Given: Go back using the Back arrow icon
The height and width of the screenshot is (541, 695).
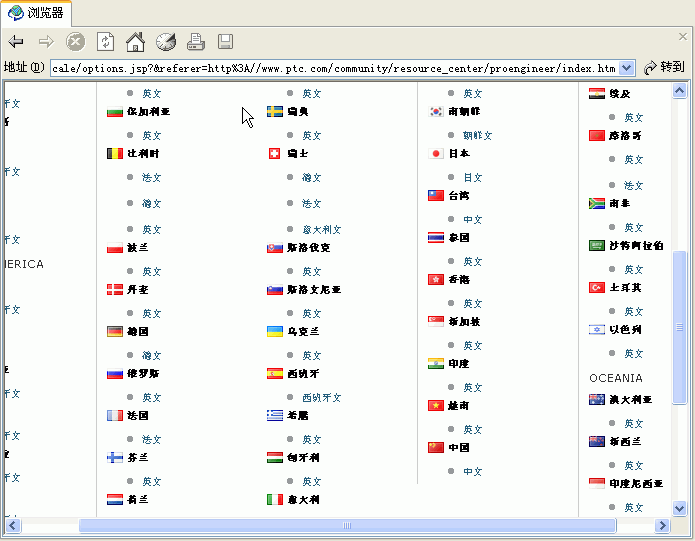Looking at the screenshot, I should [16, 42].
